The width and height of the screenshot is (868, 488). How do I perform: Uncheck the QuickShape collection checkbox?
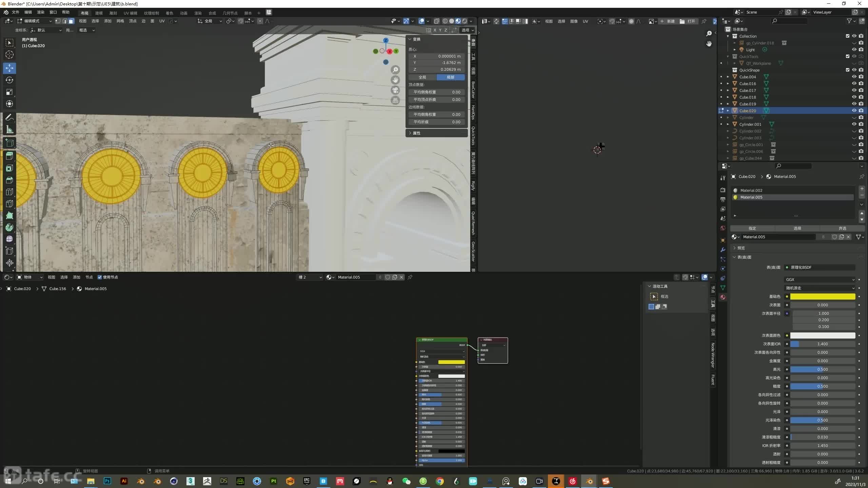(x=848, y=70)
